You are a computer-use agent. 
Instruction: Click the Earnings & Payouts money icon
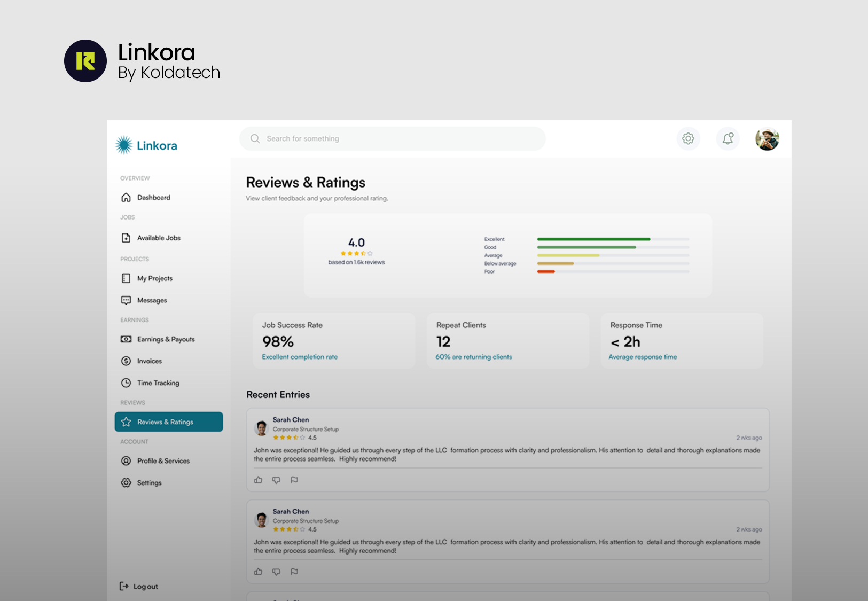(x=126, y=339)
